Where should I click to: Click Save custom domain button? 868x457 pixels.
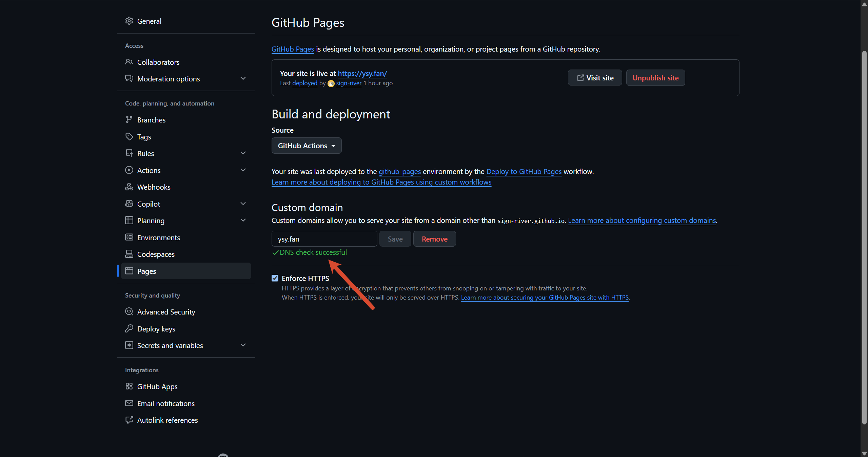(395, 239)
